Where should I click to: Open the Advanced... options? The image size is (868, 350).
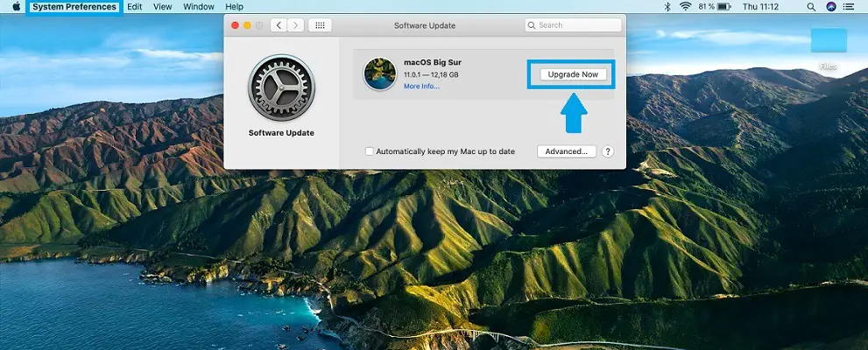(x=566, y=151)
